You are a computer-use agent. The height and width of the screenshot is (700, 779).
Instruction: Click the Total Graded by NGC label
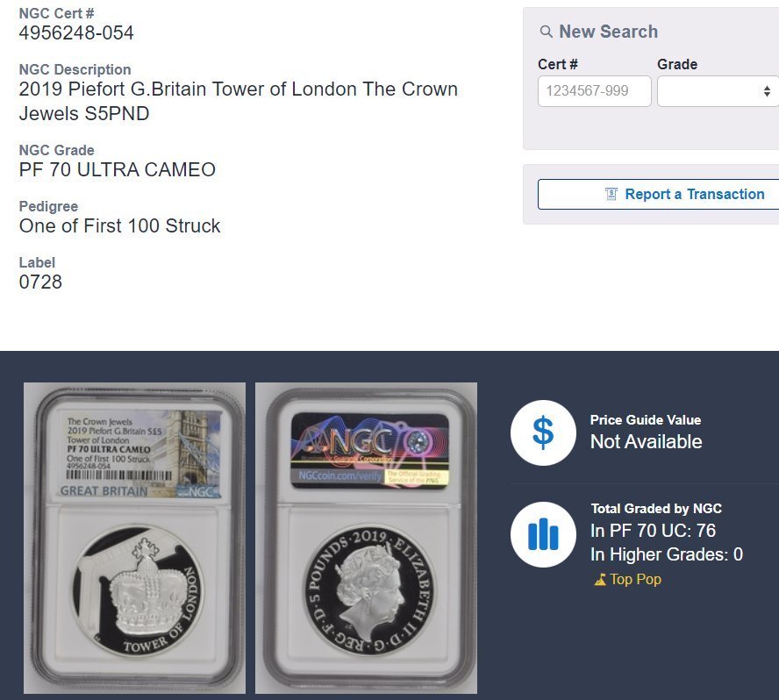tap(656, 508)
